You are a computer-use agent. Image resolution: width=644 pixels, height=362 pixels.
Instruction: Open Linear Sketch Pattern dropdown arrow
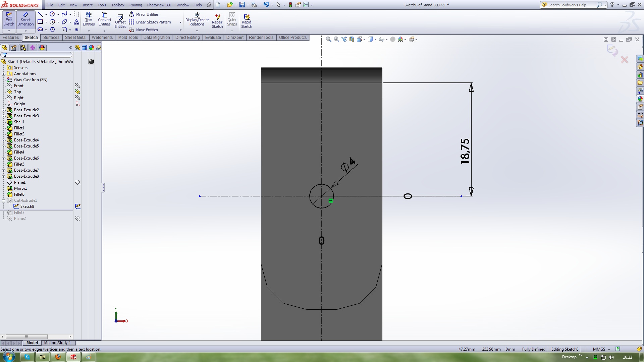tap(180, 22)
